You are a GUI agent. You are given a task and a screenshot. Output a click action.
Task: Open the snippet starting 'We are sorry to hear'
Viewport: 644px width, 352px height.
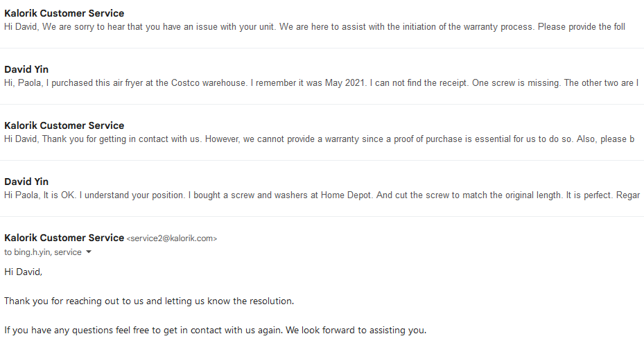315,27
